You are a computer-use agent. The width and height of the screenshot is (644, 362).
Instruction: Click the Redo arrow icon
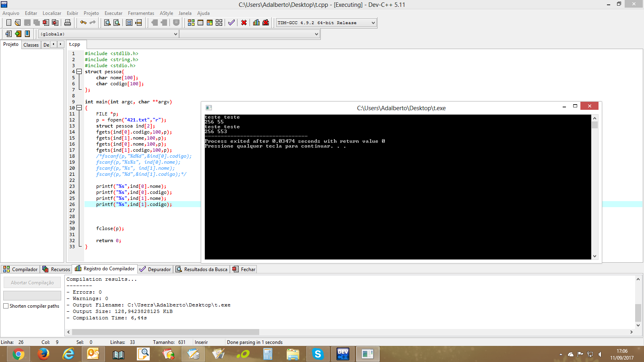(x=93, y=23)
